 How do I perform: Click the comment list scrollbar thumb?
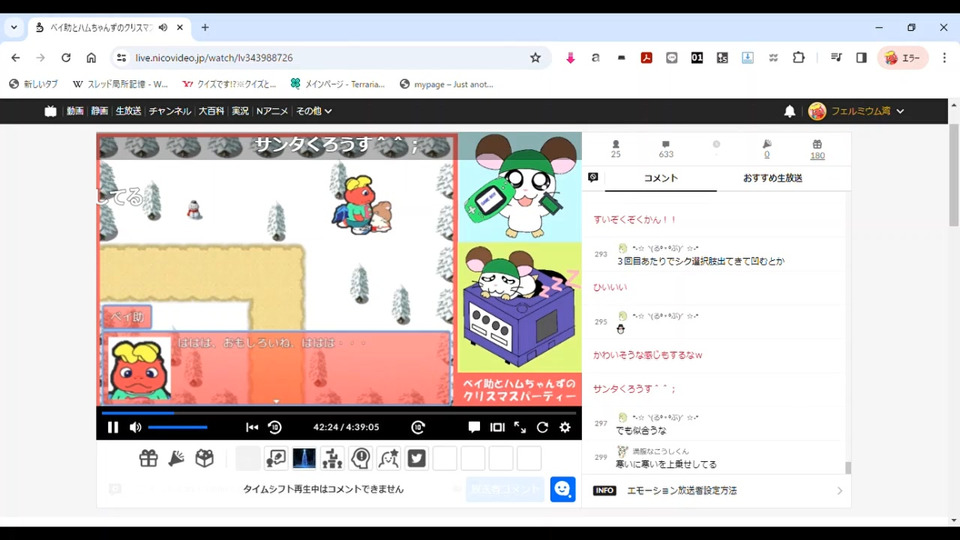[x=848, y=468]
